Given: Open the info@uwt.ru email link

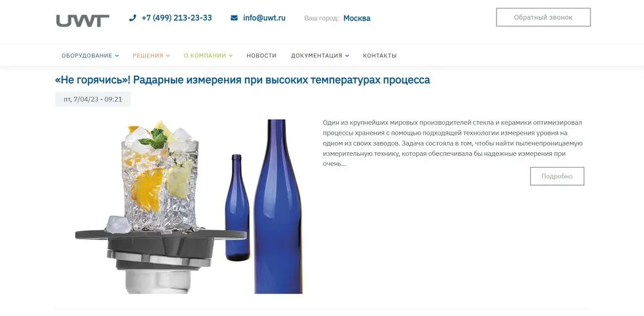Looking at the screenshot, I should pyautogui.click(x=264, y=17).
